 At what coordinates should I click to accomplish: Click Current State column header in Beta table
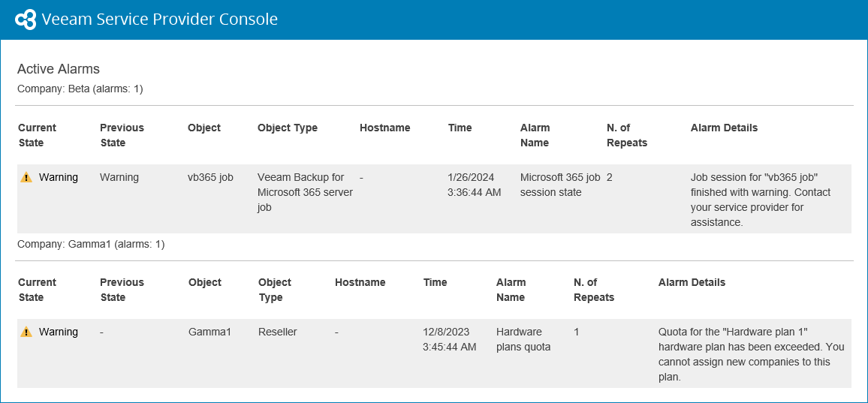[x=37, y=135]
